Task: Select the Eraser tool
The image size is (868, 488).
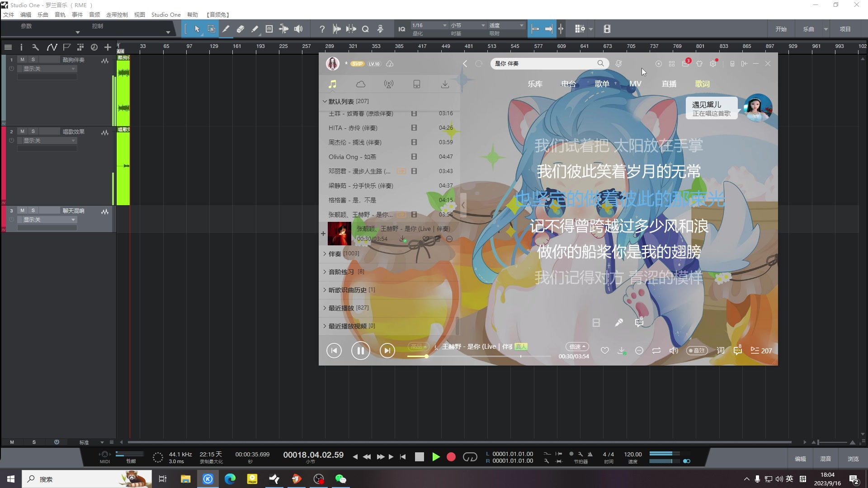Action: [x=241, y=29]
